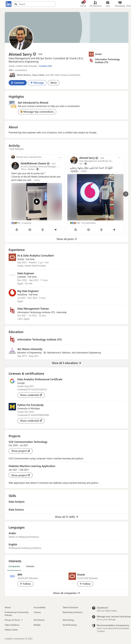Open Vodafone logo in Experience section
The image size is (131, 644).
(x=12, y=293)
